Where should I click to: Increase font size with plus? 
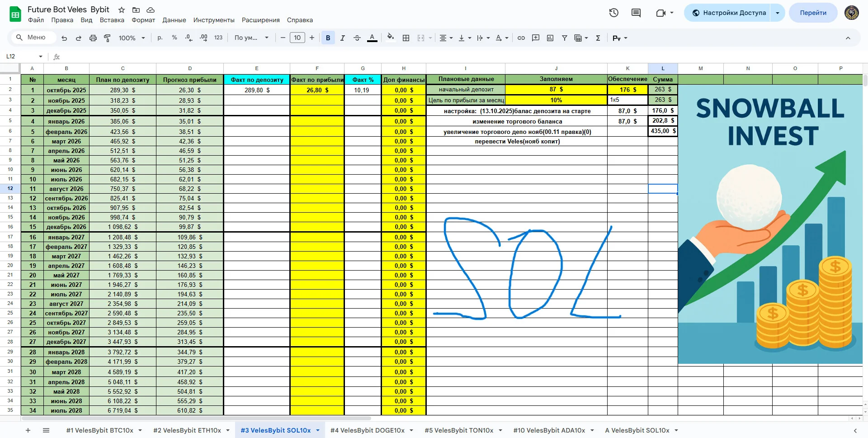pyautogui.click(x=312, y=38)
